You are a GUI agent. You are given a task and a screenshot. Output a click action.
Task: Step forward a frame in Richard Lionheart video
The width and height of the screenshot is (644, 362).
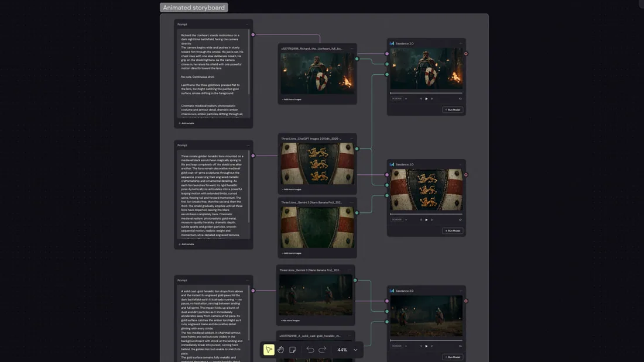[432, 99]
